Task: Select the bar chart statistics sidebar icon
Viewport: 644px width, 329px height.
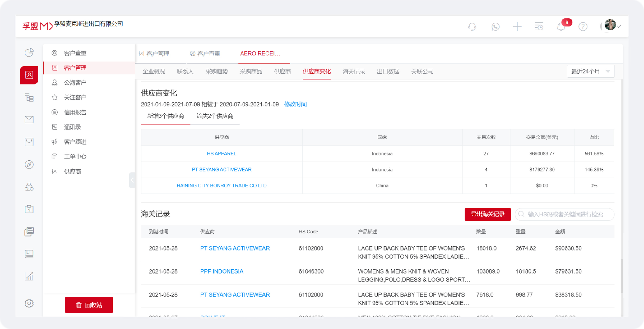Action: [29, 276]
